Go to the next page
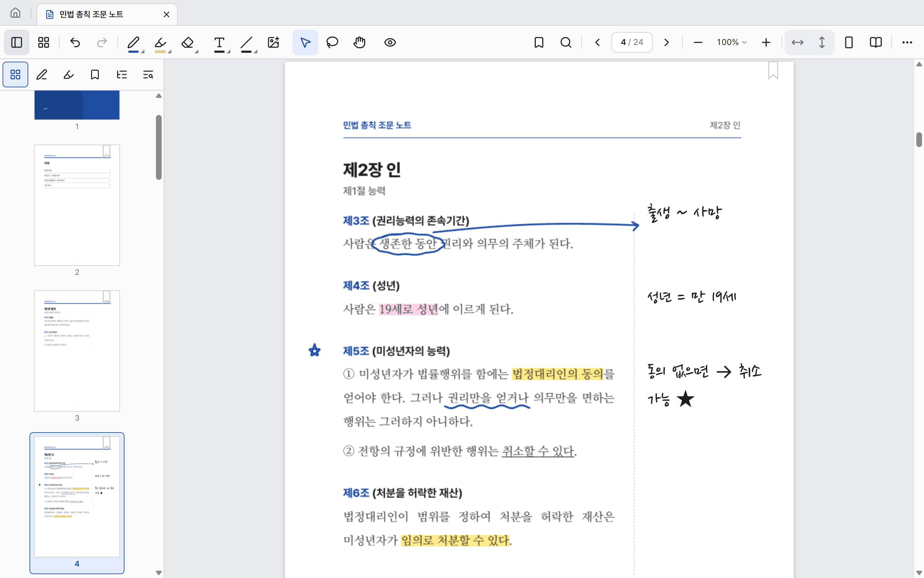 [666, 42]
